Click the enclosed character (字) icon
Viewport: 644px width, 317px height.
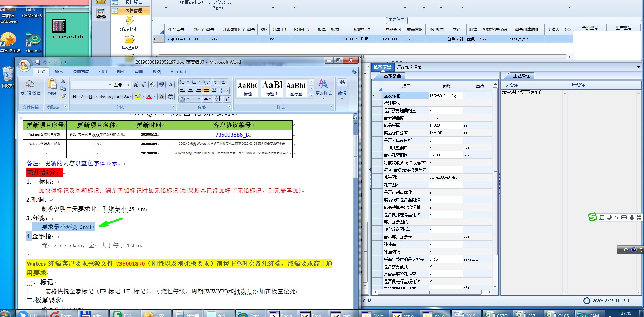coord(171,97)
